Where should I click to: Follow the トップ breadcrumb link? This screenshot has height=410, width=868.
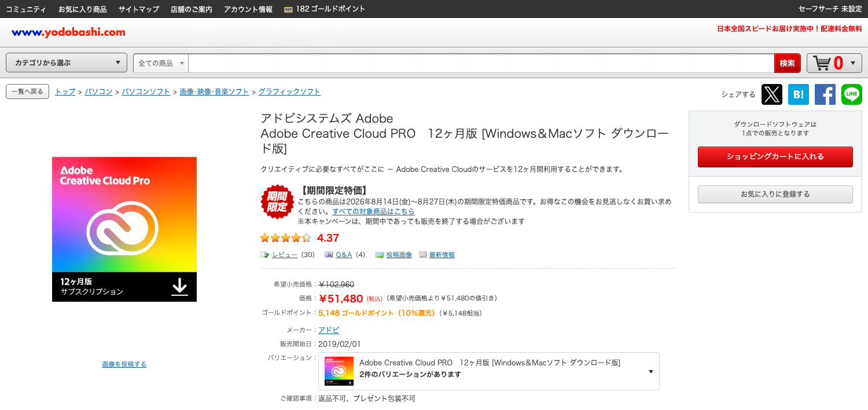click(x=65, y=91)
